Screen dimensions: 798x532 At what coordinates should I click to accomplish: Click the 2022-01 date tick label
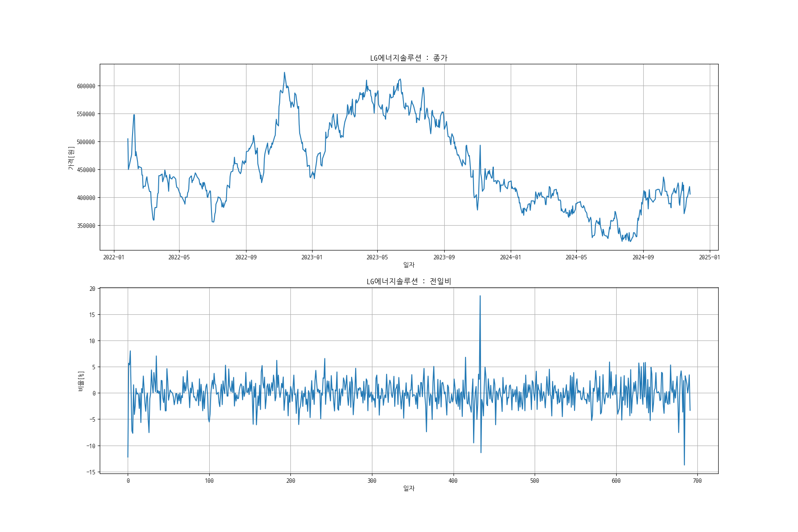click(114, 257)
